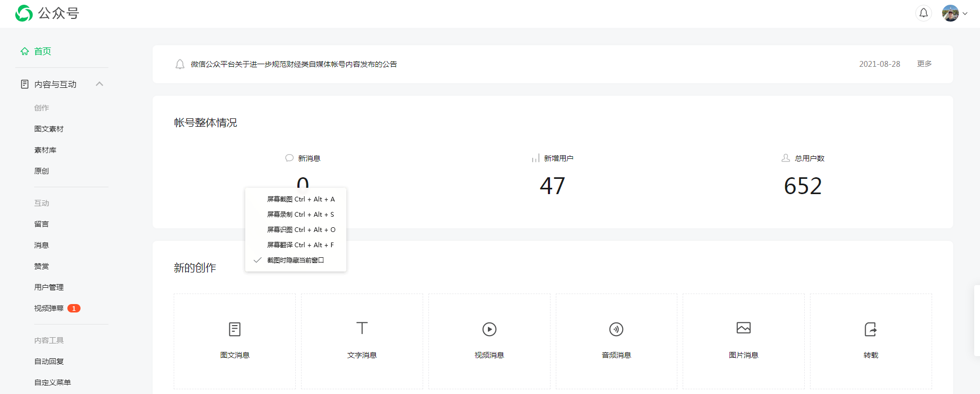Image resolution: width=980 pixels, height=394 pixels.
Task: Open 留言 in the sidebar
Action: tap(42, 224)
